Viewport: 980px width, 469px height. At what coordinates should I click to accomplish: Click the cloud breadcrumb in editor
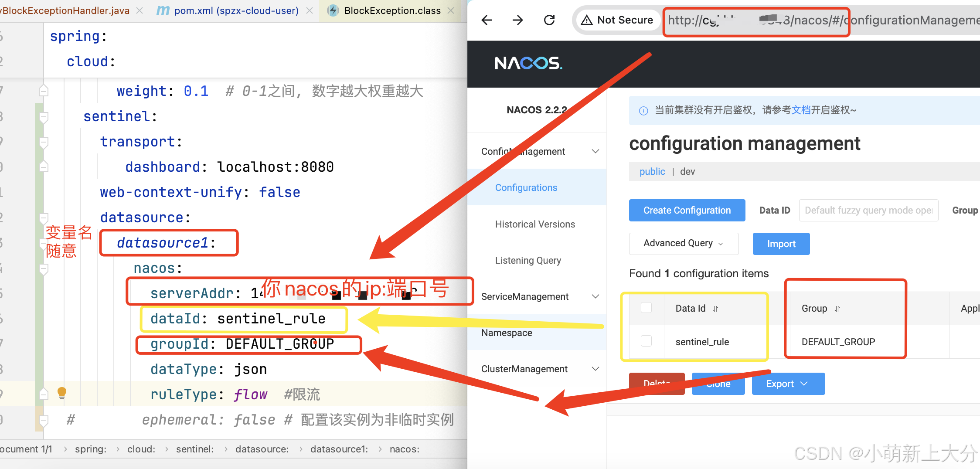tap(141, 449)
